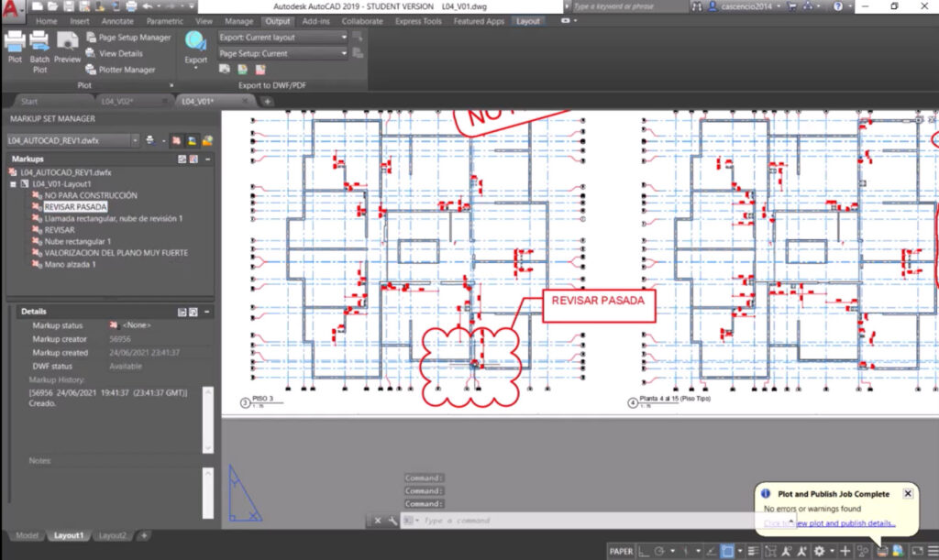Close the Plot and Publish notification balloon
The width and height of the screenshot is (939, 560).
click(x=908, y=493)
